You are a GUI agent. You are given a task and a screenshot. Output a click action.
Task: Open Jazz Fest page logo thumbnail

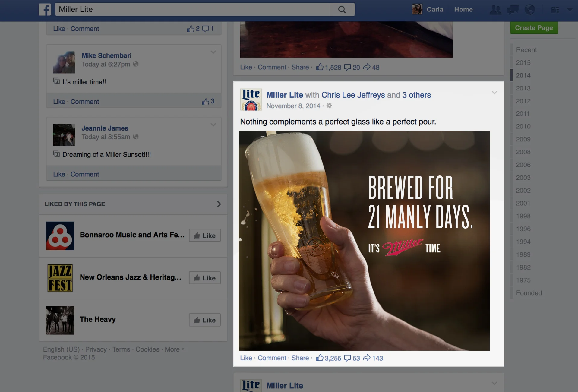click(x=60, y=278)
